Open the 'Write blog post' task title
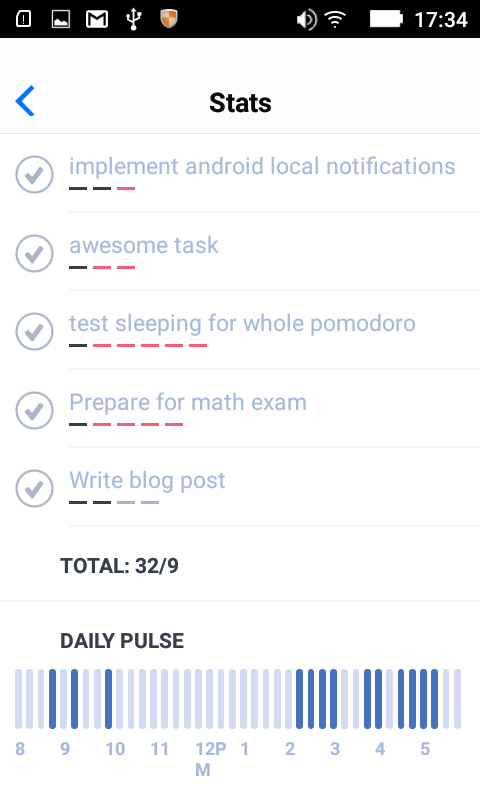Viewport: 480px width, 800px height. [x=147, y=481]
